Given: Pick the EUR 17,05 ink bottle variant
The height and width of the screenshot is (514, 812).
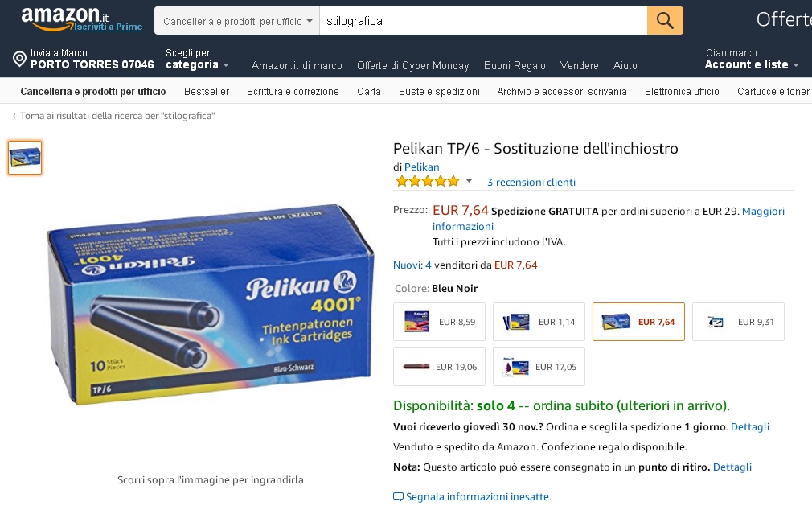Looking at the screenshot, I should (x=539, y=367).
